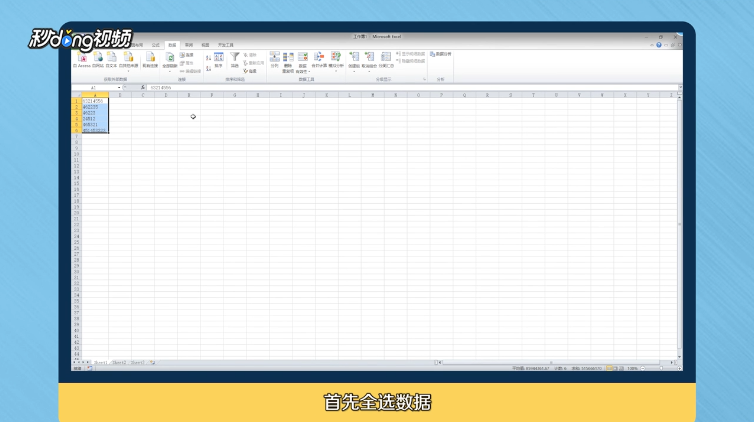Select Hide Detail in outline group
Viewport: 754px width, 422px height.
pyautogui.click(x=411, y=61)
